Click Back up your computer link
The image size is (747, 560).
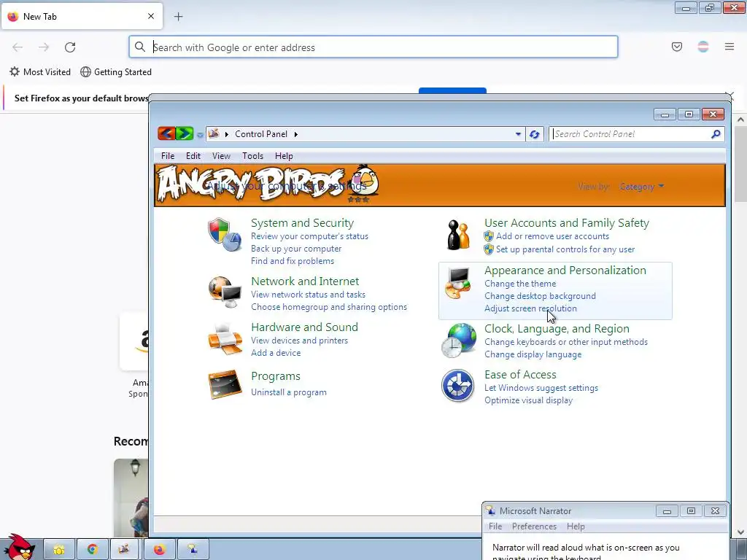pyautogui.click(x=296, y=249)
